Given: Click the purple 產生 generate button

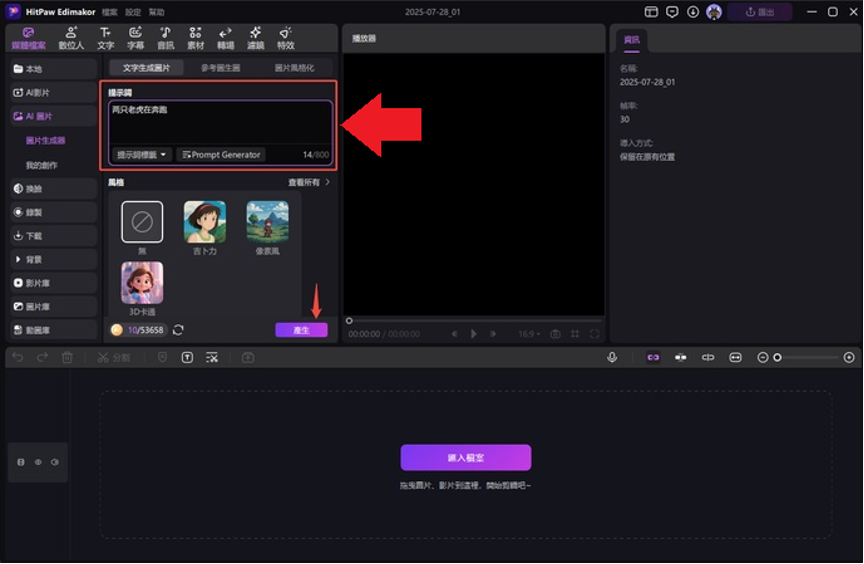Looking at the screenshot, I should click(301, 330).
